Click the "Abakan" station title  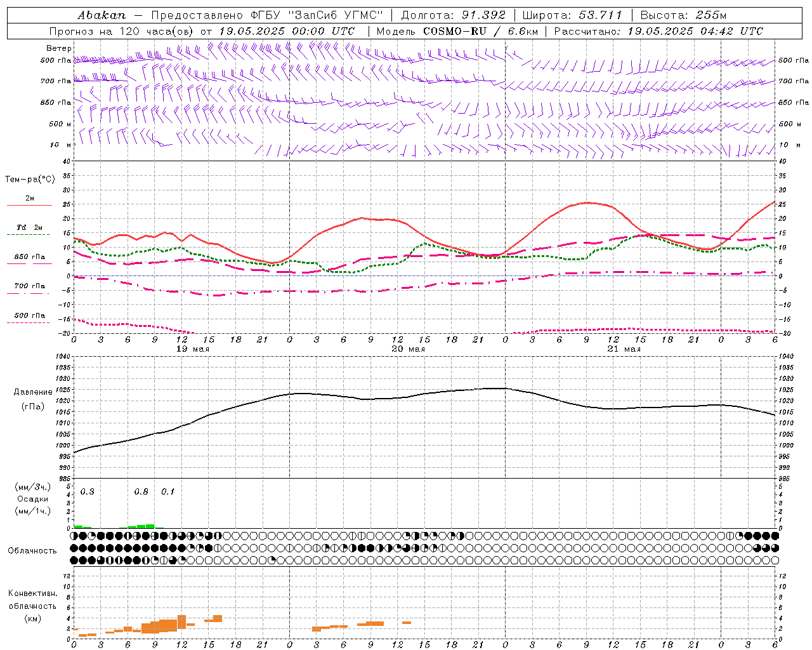(x=101, y=15)
